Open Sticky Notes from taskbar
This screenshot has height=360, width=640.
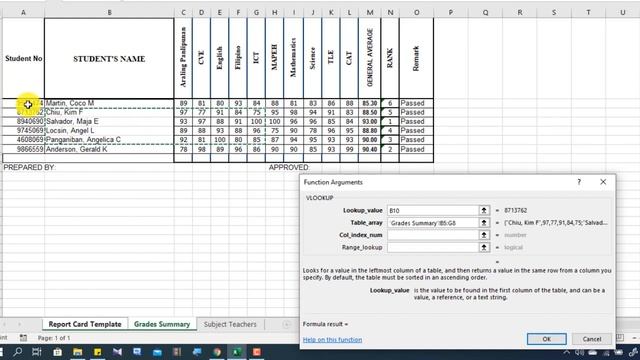98,352
